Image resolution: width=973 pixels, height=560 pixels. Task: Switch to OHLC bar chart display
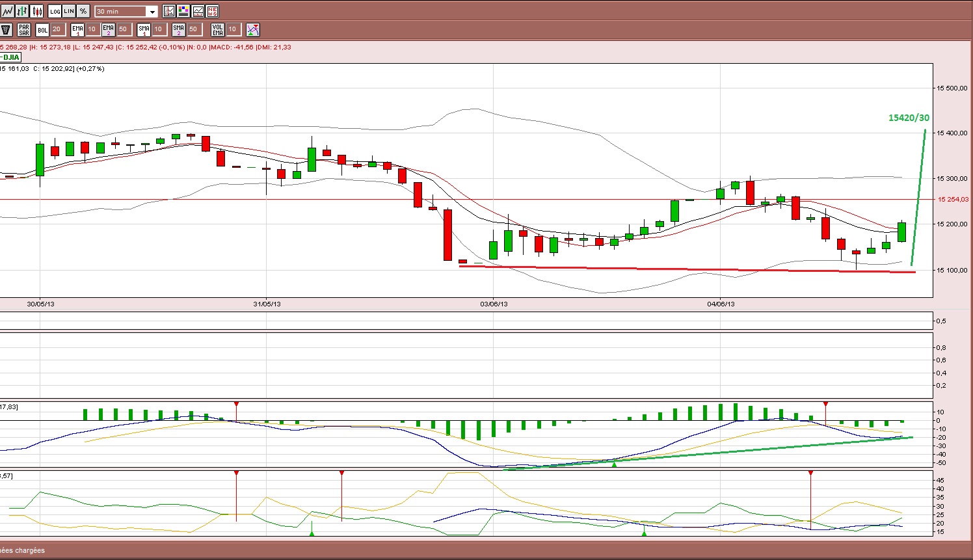pyautogui.click(x=22, y=11)
